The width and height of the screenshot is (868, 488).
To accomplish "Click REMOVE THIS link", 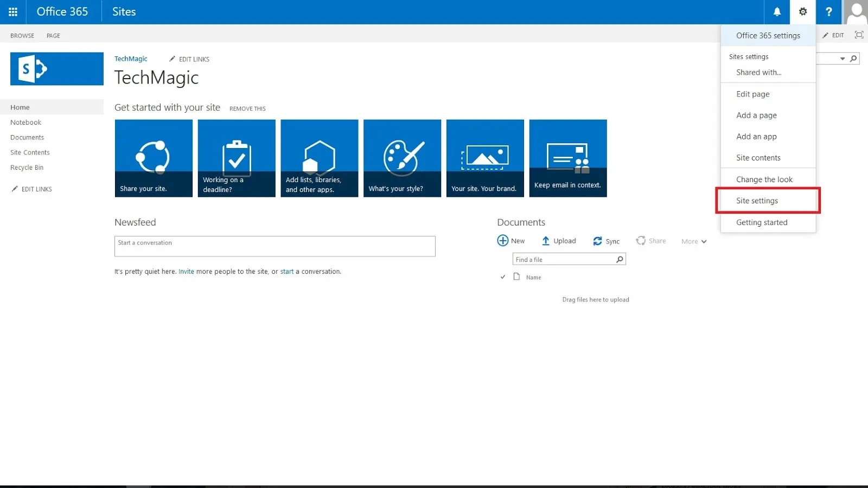I will pyautogui.click(x=247, y=108).
